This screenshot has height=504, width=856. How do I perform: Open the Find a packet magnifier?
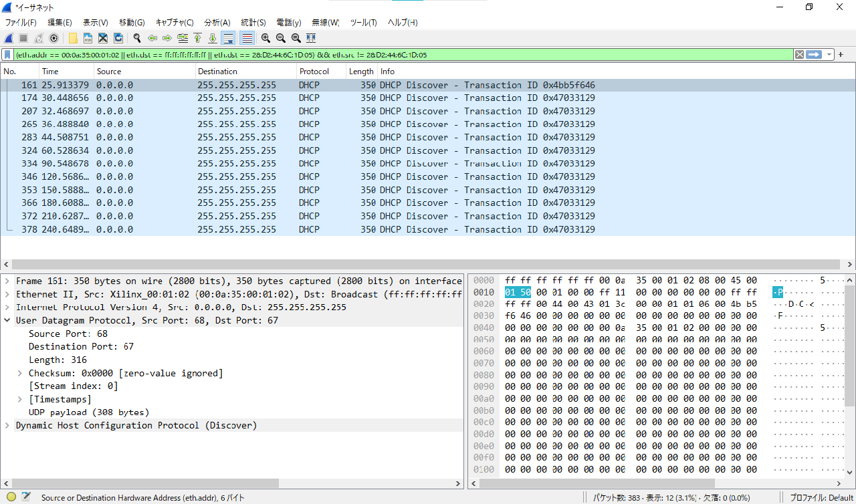coord(137,38)
